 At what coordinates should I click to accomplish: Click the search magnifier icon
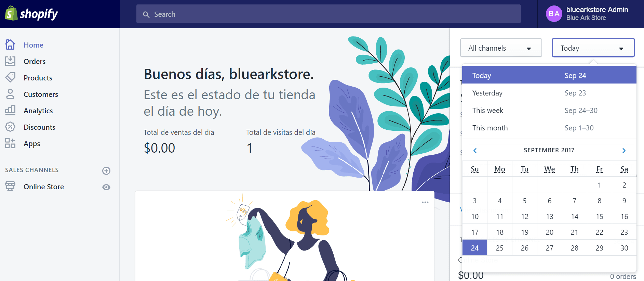pos(146,14)
